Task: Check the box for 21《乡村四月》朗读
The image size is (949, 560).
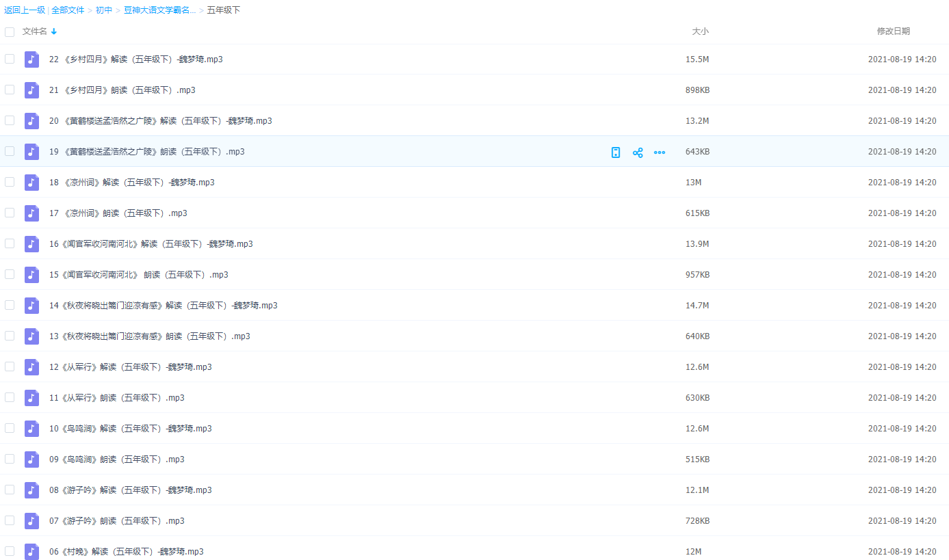Action: tap(10, 90)
